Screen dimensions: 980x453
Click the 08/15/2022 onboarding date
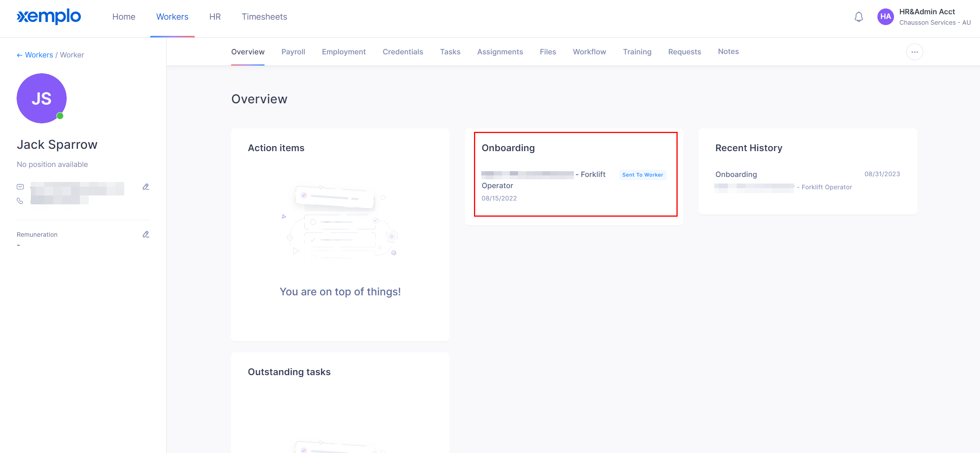pyautogui.click(x=499, y=198)
